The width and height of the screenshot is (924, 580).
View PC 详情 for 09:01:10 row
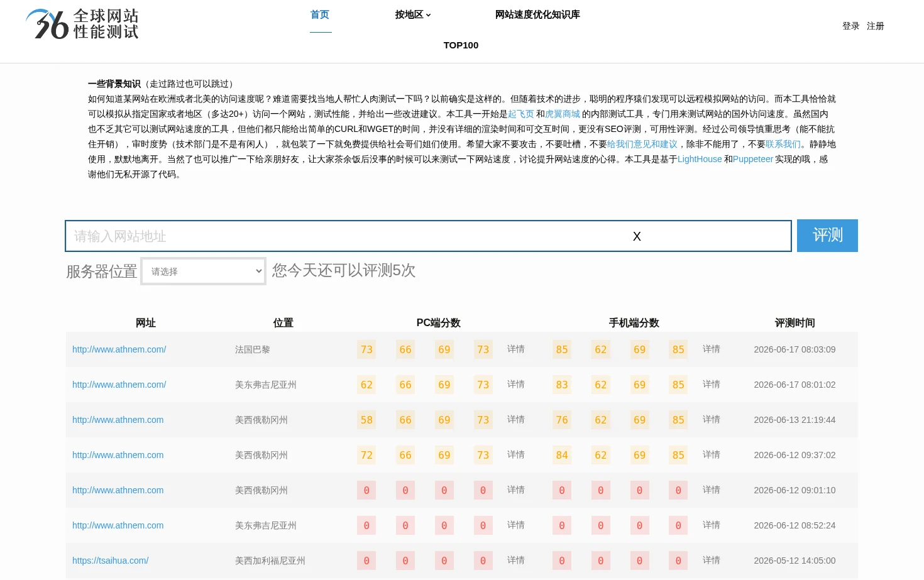(516, 490)
